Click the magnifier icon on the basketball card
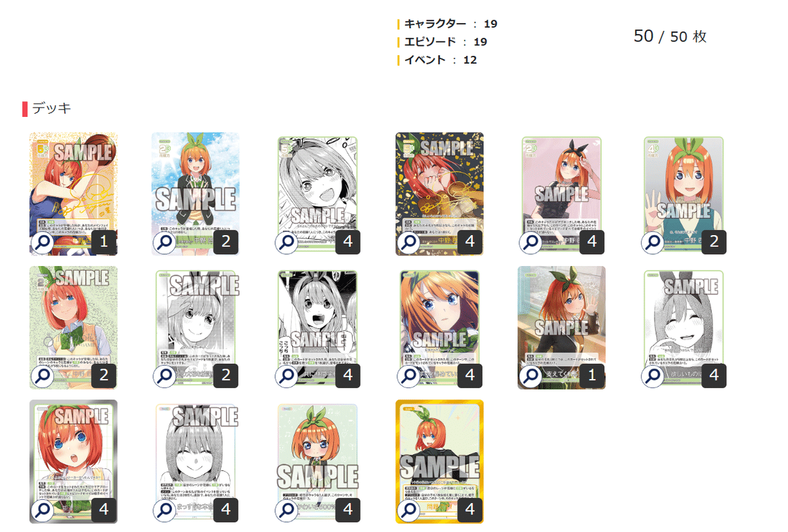This screenshot has width=788, height=532. point(43,243)
